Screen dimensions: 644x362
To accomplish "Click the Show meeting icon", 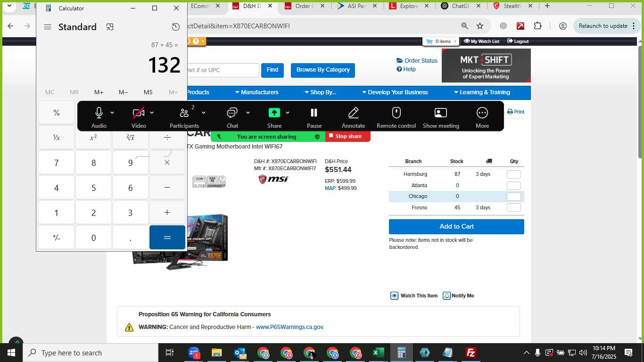I will pyautogui.click(x=441, y=113).
